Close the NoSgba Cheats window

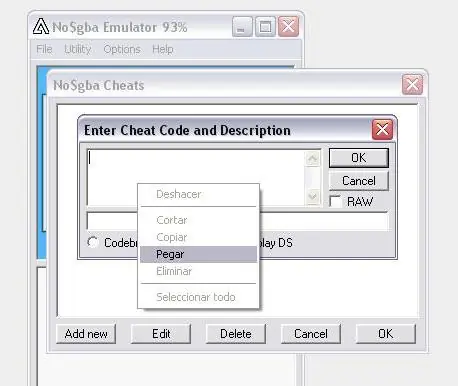pos(413,85)
